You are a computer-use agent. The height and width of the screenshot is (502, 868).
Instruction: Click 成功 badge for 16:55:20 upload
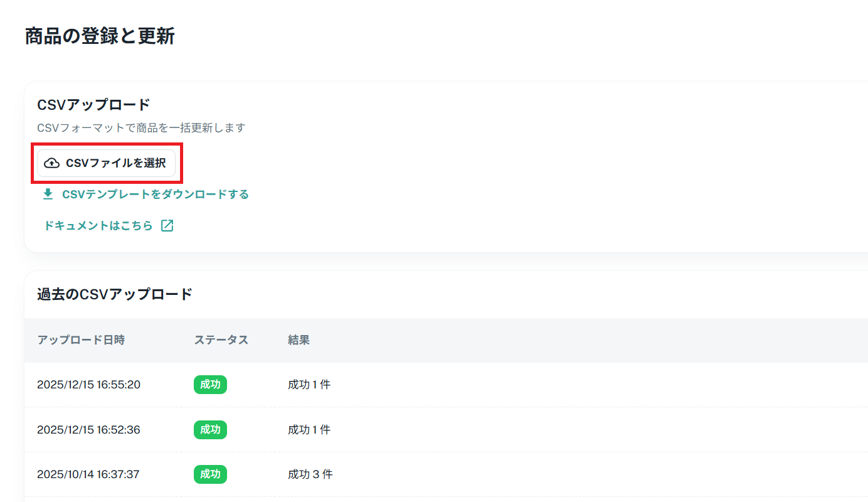pyautogui.click(x=210, y=385)
